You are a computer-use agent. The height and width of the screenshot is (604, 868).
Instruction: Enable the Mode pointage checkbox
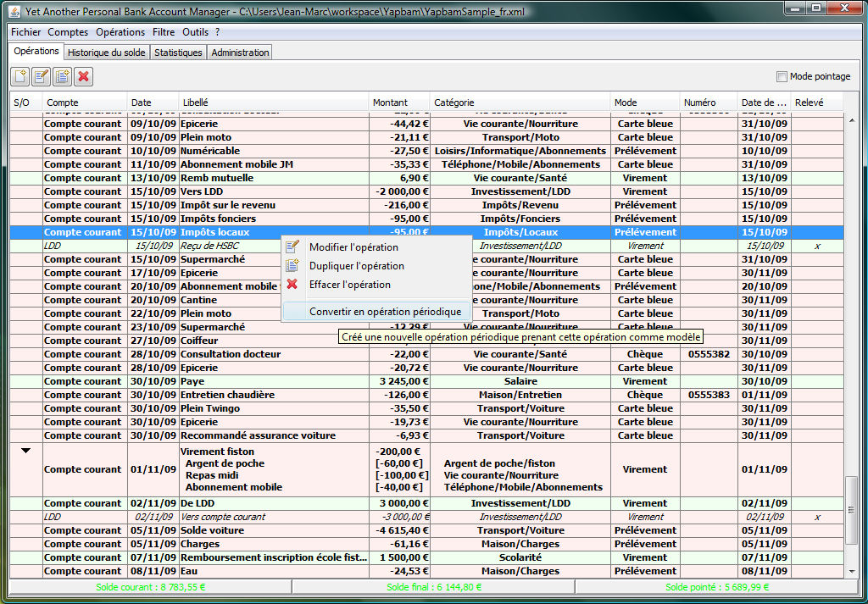782,76
